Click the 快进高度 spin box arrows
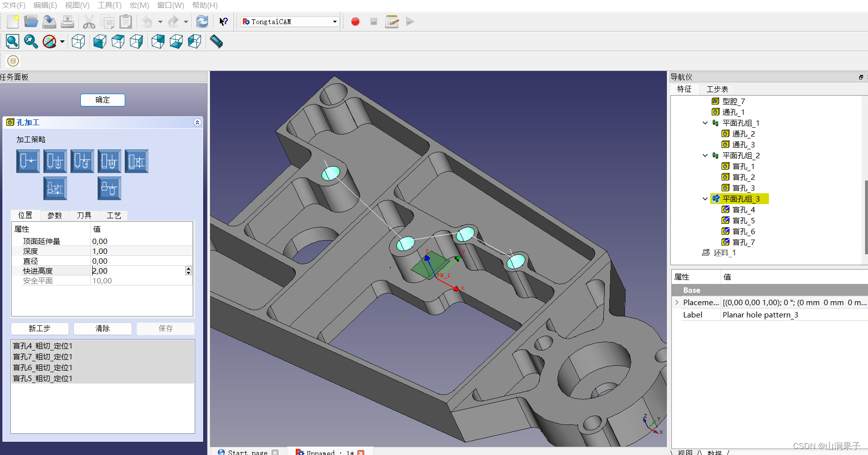This screenshot has width=868, height=455. point(188,271)
